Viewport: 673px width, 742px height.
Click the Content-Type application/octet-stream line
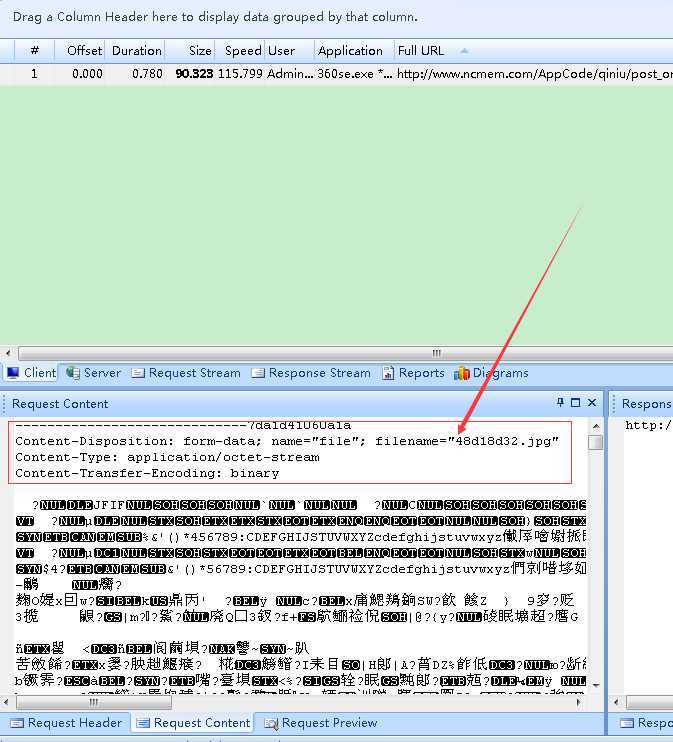coord(167,457)
